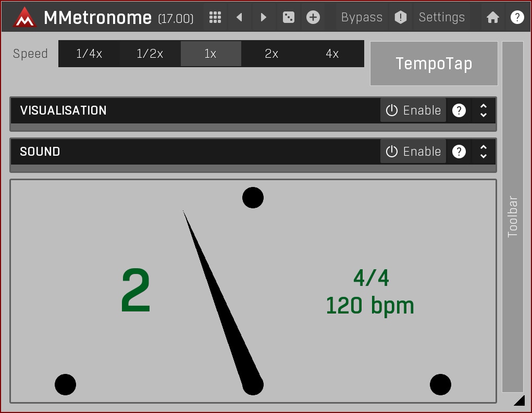Go to next preset arrow

click(x=264, y=17)
